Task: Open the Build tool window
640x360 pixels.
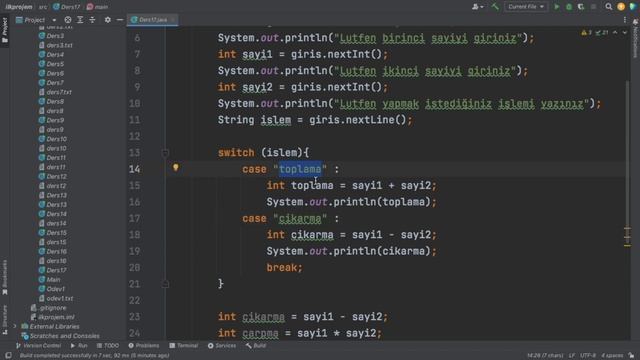Action: pos(256,346)
